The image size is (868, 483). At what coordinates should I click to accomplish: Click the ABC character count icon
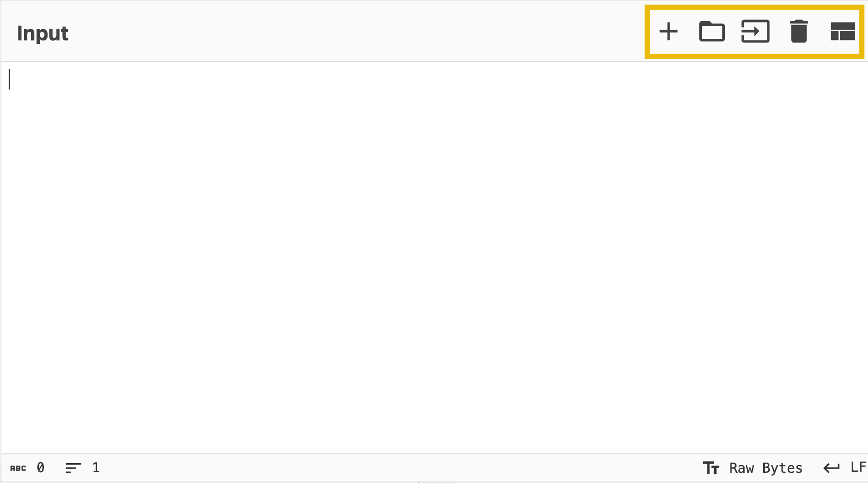(x=18, y=468)
